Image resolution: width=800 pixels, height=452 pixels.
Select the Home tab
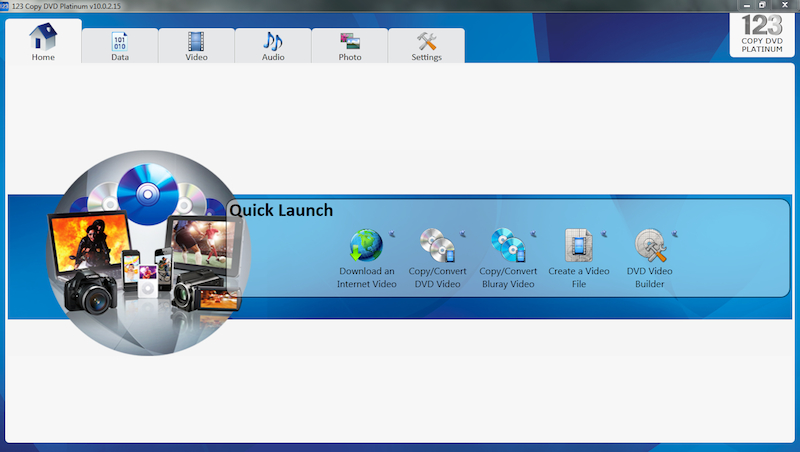43,41
